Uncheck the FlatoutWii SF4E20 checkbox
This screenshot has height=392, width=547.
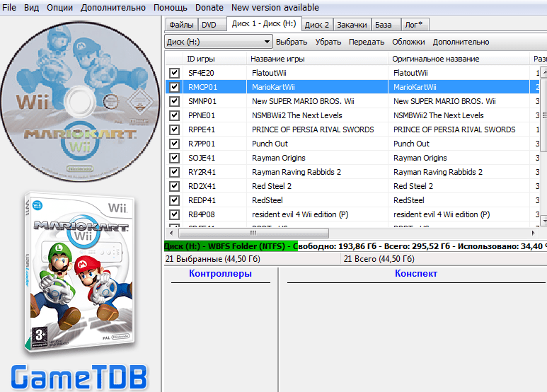coord(174,73)
